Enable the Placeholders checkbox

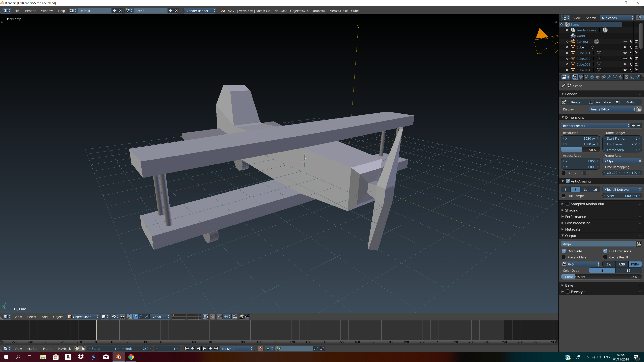[x=564, y=257]
